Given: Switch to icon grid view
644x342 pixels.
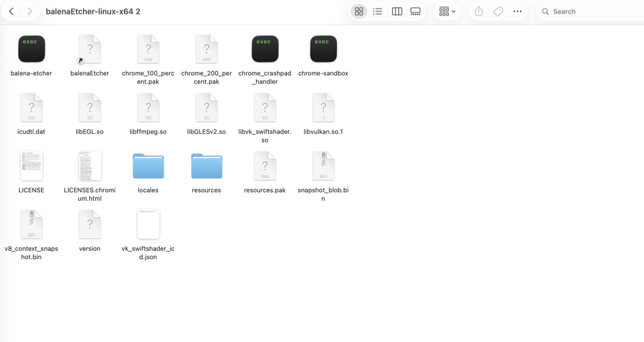Looking at the screenshot, I should tap(359, 11).
